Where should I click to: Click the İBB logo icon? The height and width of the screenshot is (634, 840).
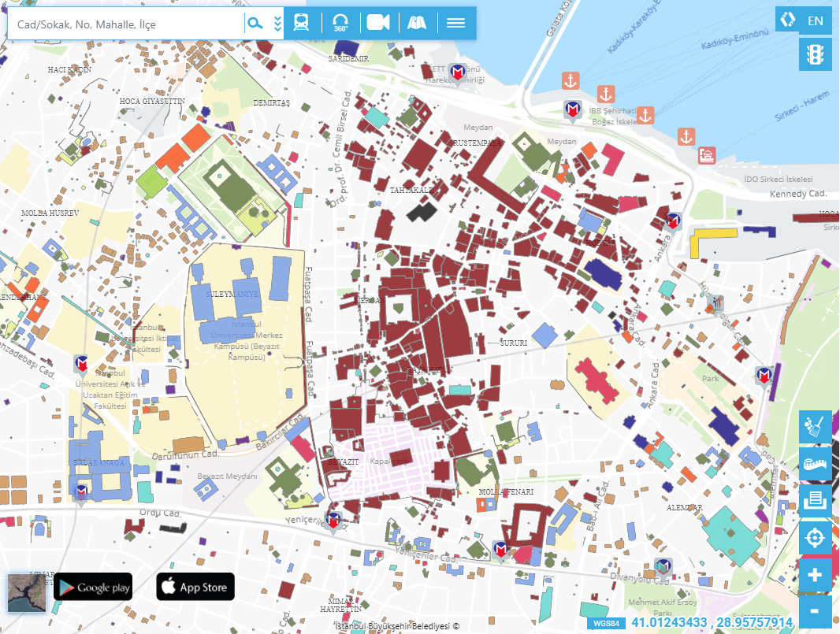787,20
